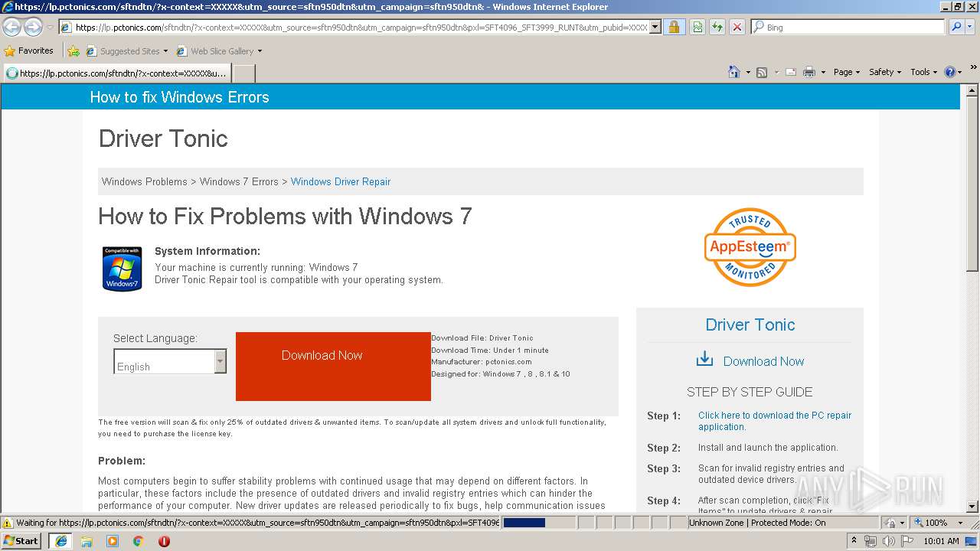Open the Select Language English dropdown

(170, 361)
